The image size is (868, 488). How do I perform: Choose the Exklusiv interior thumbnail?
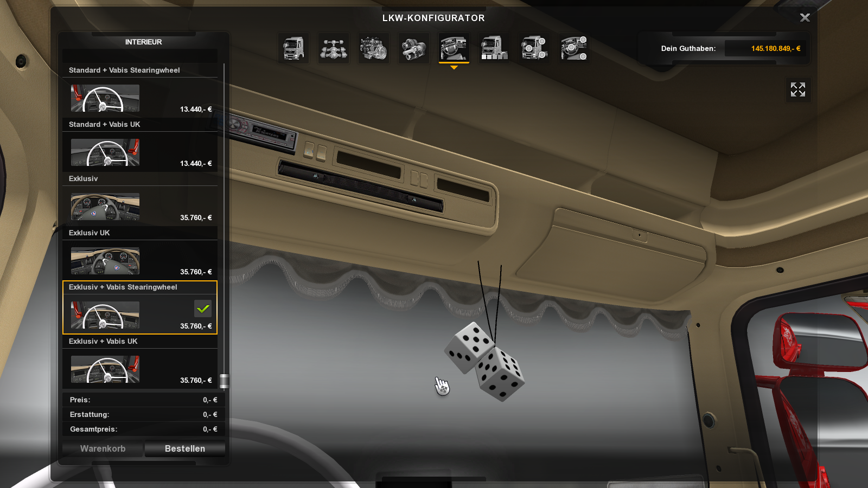[x=105, y=207]
